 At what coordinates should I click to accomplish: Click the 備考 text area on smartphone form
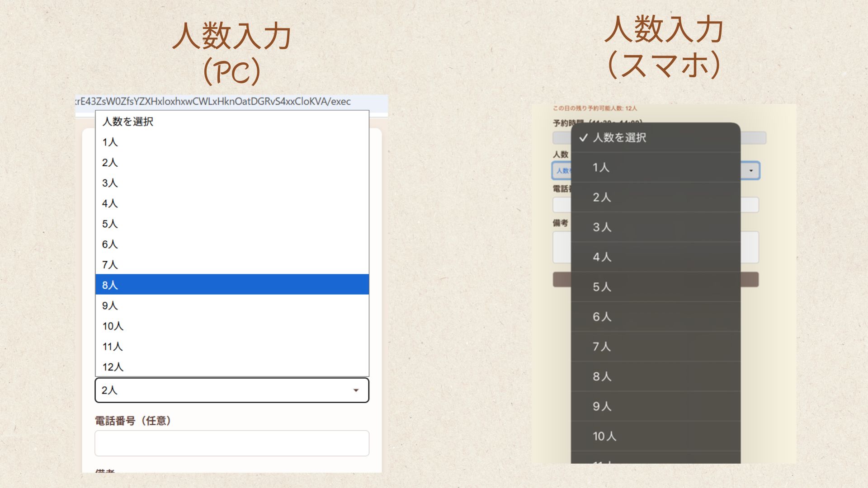point(749,247)
